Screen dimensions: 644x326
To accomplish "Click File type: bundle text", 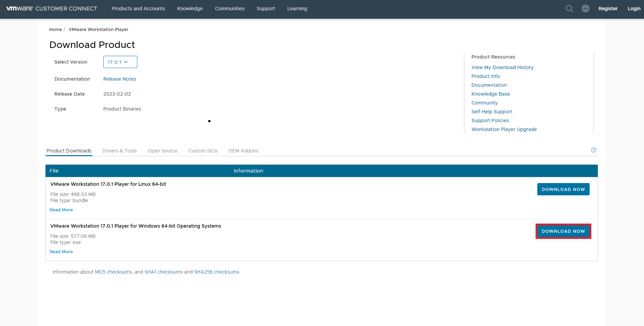I will (69, 200).
